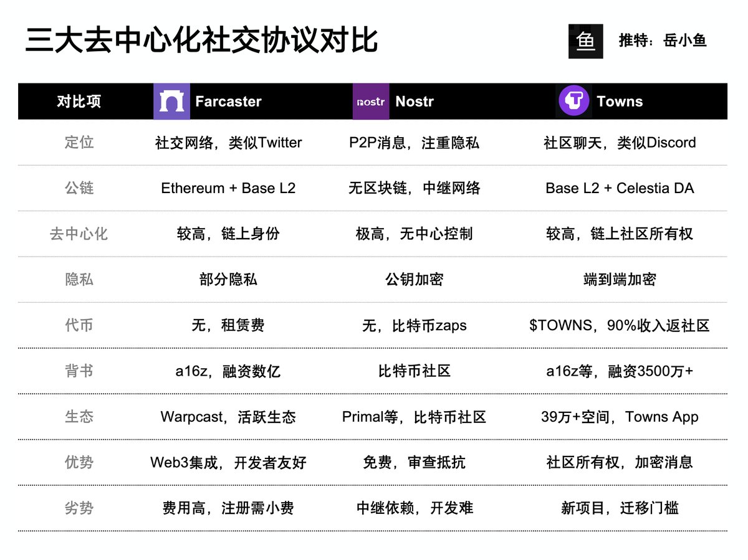The image size is (748, 560).
Task: Click cell Web3集成，开发者友好
Action: point(228,462)
